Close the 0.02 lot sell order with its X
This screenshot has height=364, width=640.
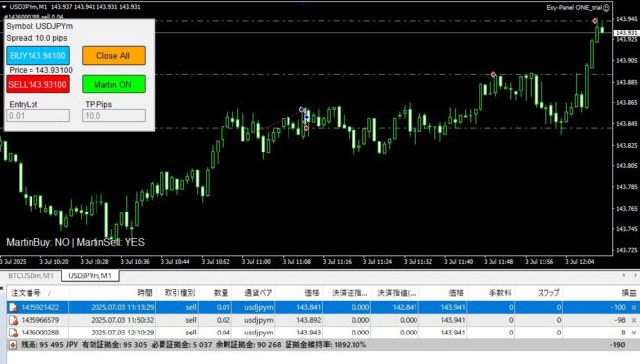click(633, 320)
